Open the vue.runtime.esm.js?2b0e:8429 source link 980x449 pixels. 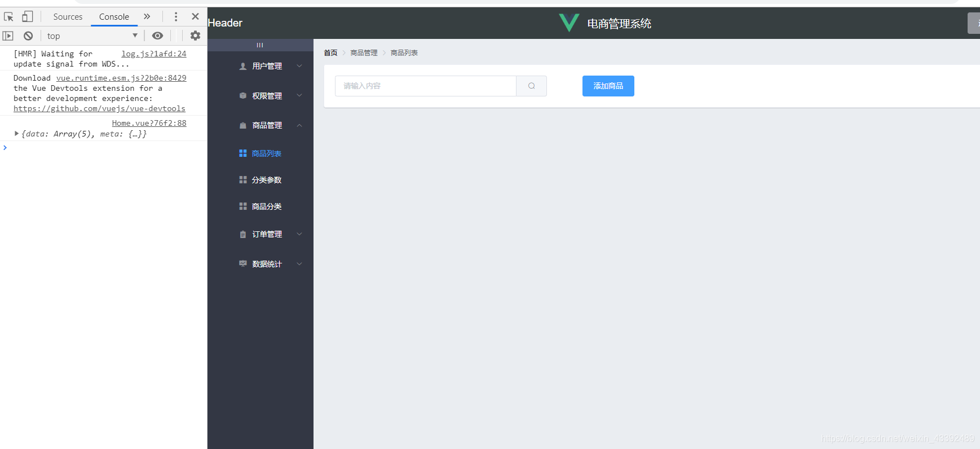pyautogui.click(x=121, y=78)
